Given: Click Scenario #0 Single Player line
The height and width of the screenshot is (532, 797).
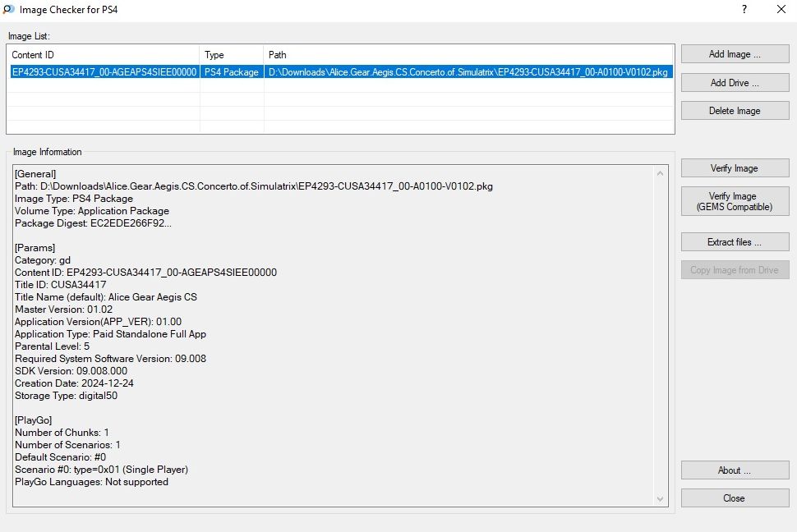Looking at the screenshot, I should tap(102, 470).
